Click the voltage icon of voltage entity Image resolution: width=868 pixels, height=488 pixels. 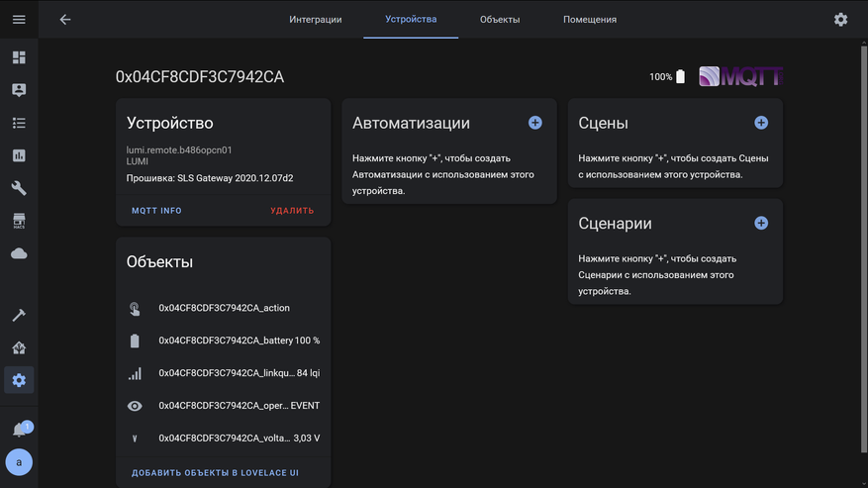click(135, 439)
